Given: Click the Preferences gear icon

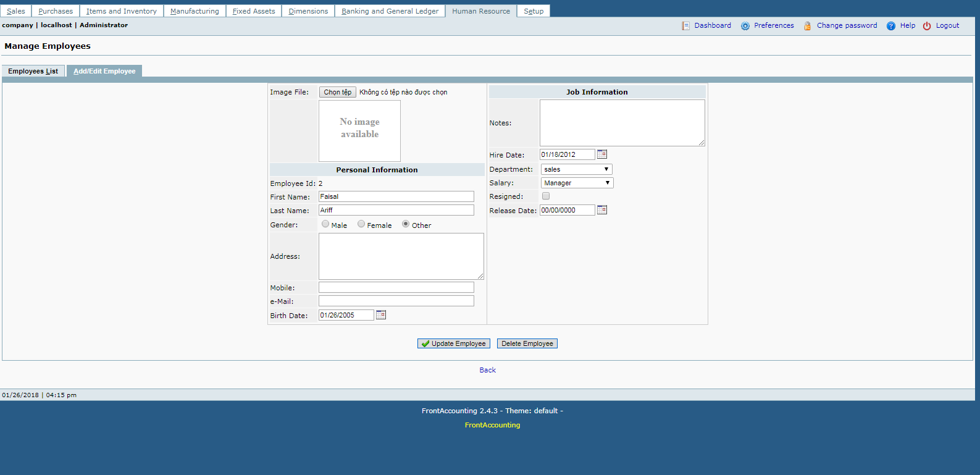Looking at the screenshot, I should click(745, 26).
